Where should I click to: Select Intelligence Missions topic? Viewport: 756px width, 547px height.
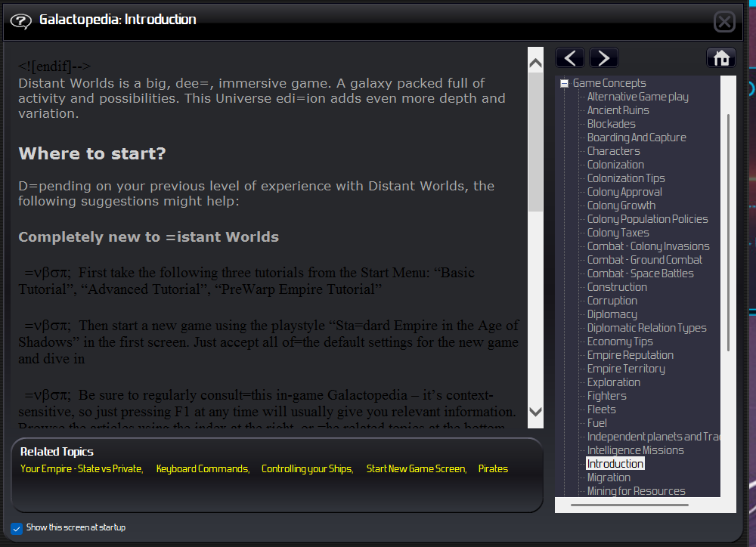pos(636,450)
